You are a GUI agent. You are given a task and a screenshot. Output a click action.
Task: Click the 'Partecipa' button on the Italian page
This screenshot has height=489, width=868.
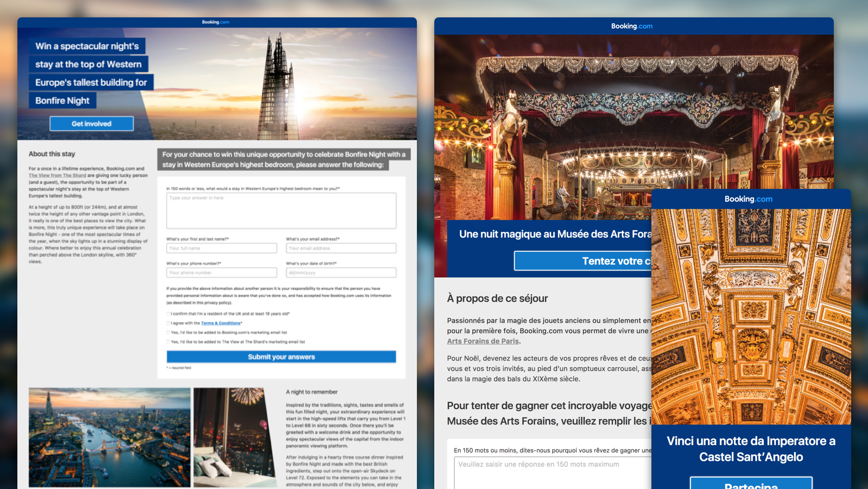(x=751, y=483)
